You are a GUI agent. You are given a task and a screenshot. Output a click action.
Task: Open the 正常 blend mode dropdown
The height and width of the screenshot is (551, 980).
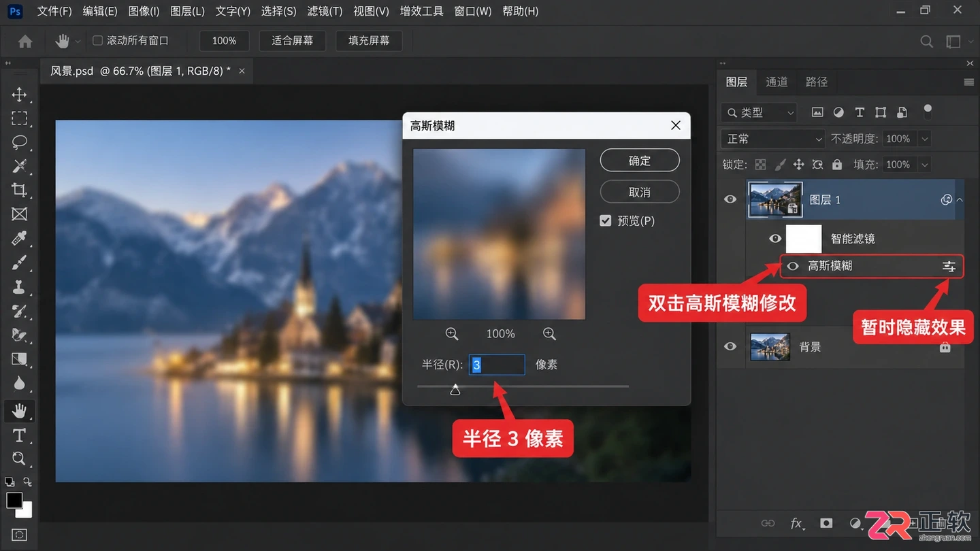pos(772,139)
